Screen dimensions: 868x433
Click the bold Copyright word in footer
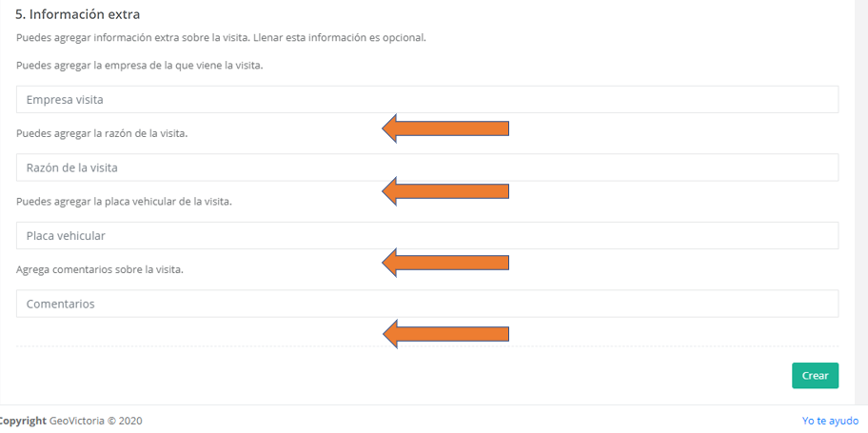23,421
